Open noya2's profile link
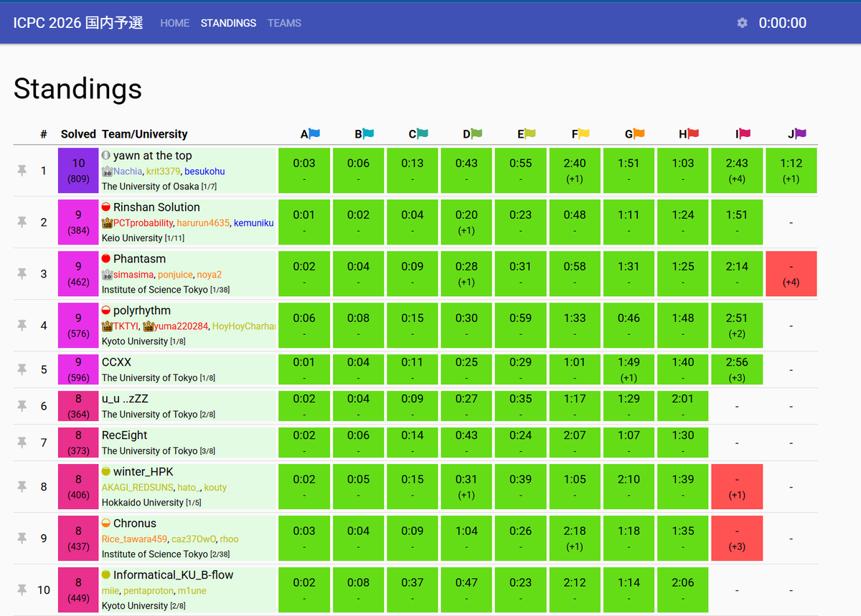The width and height of the screenshot is (861, 616). coord(210,275)
